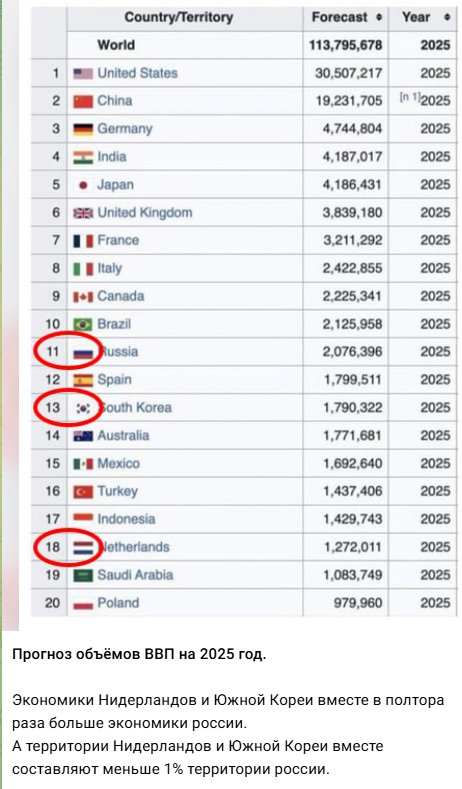462x789 pixels.
Task: Click the Country/Territory column header
Action: [x=179, y=18]
